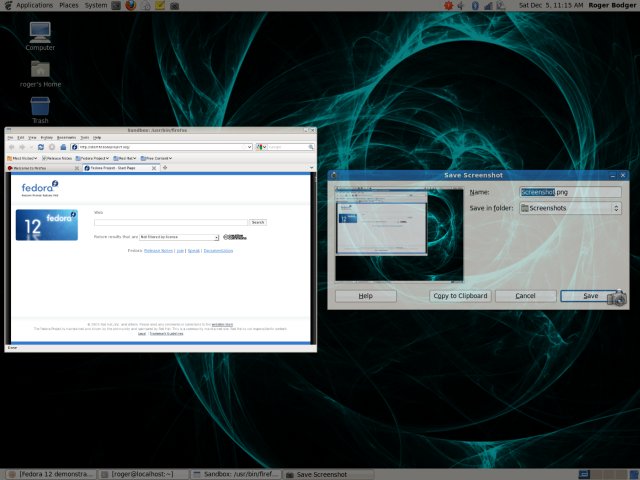Image resolution: width=640 pixels, height=480 pixels.
Task: Open roger's Home folder icon
Action: [x=40, y=69]
